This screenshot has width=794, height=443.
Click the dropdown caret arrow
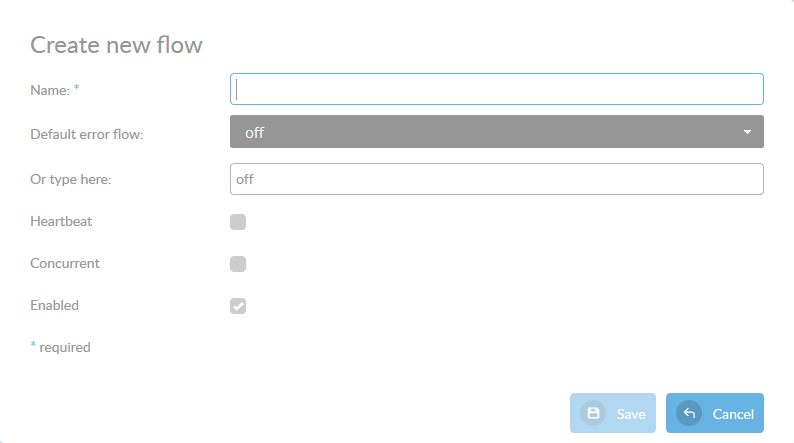(747, 132)
